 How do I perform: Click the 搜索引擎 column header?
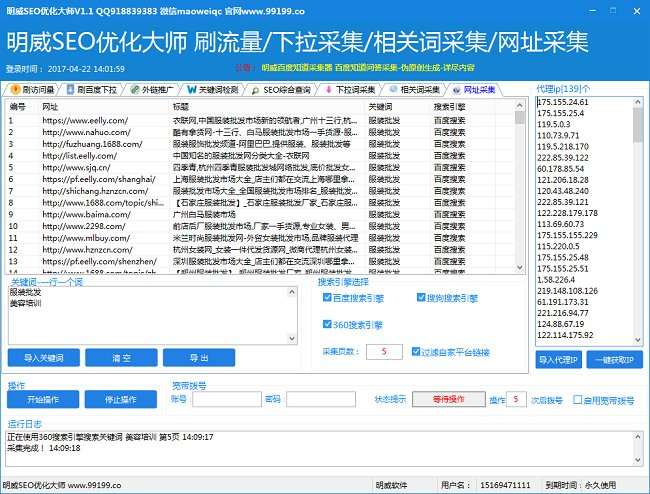tap(463, 107)
